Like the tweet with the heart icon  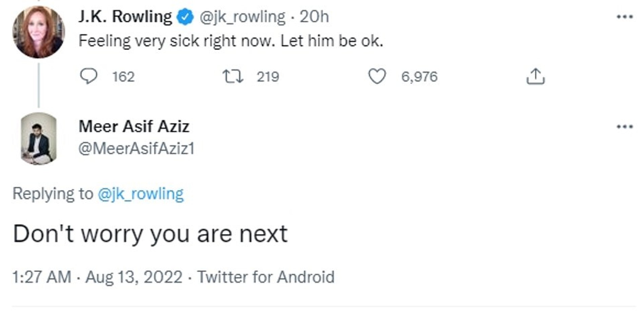(x=377, y=76)
